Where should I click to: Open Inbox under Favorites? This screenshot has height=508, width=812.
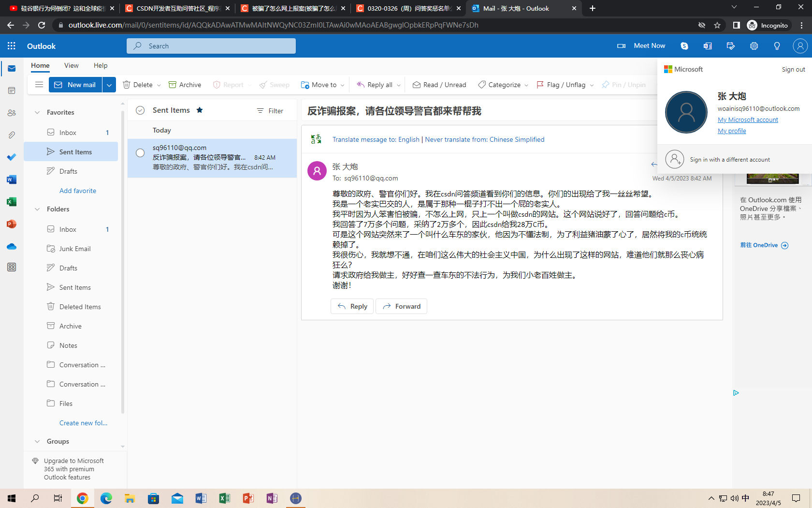click(x=71, y=133)
